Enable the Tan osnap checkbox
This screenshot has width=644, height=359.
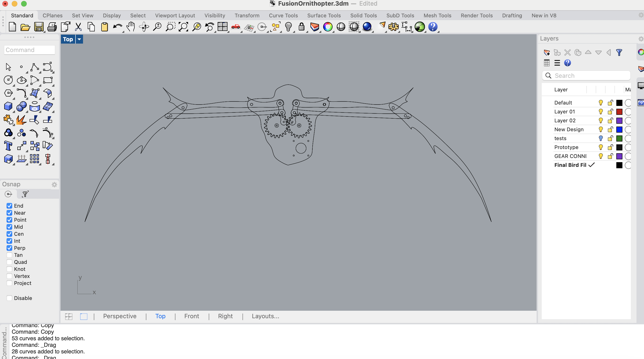[x=9, y=255]
